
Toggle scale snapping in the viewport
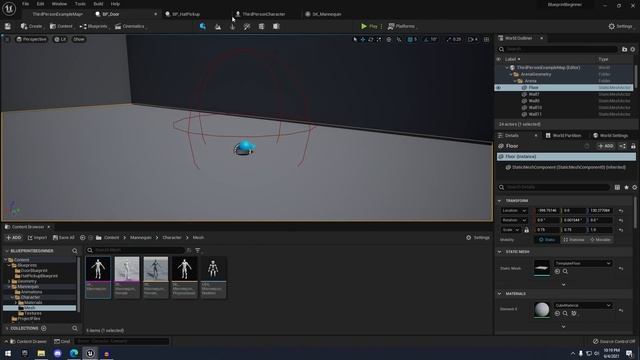[449, 39]
